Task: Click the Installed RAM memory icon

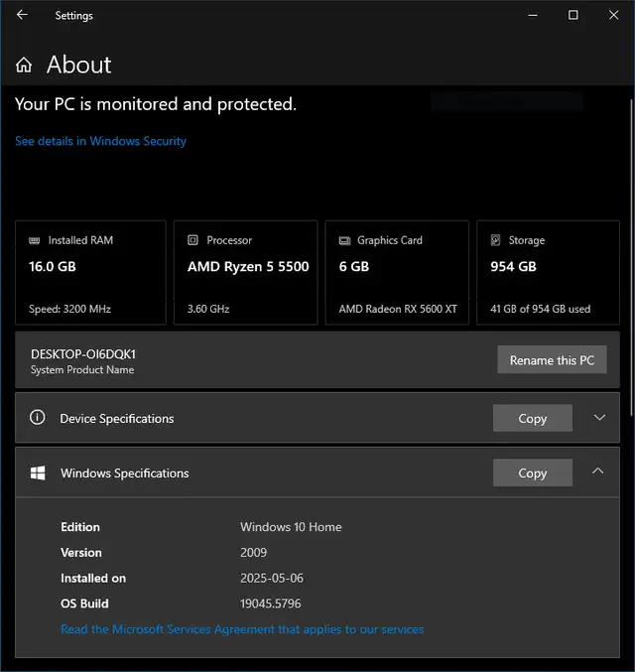Action: click(x=35, y=240)
